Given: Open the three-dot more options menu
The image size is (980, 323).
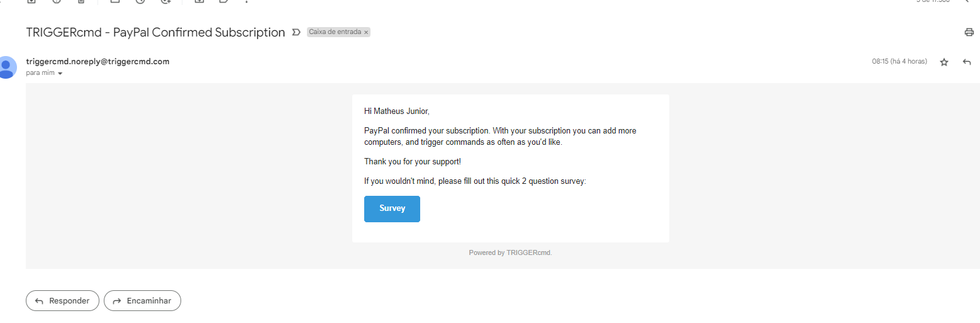Looking at the screenshot, I should point(246,1).
